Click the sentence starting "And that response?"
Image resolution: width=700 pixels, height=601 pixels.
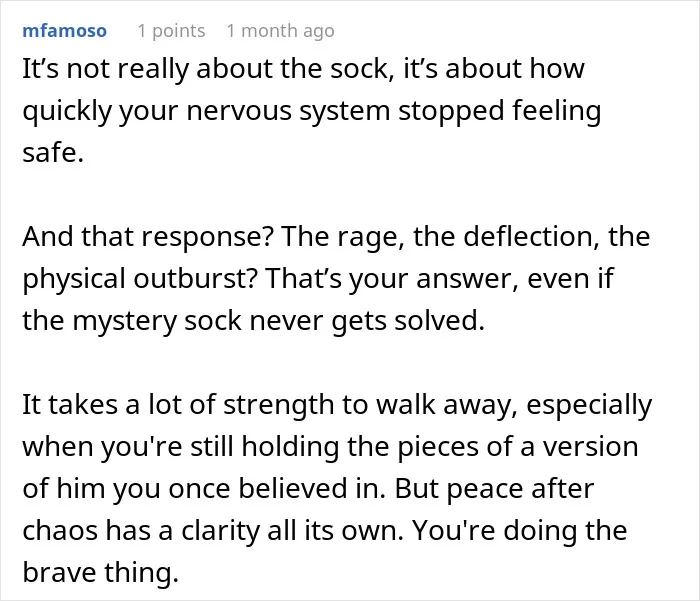pos(148,236)
